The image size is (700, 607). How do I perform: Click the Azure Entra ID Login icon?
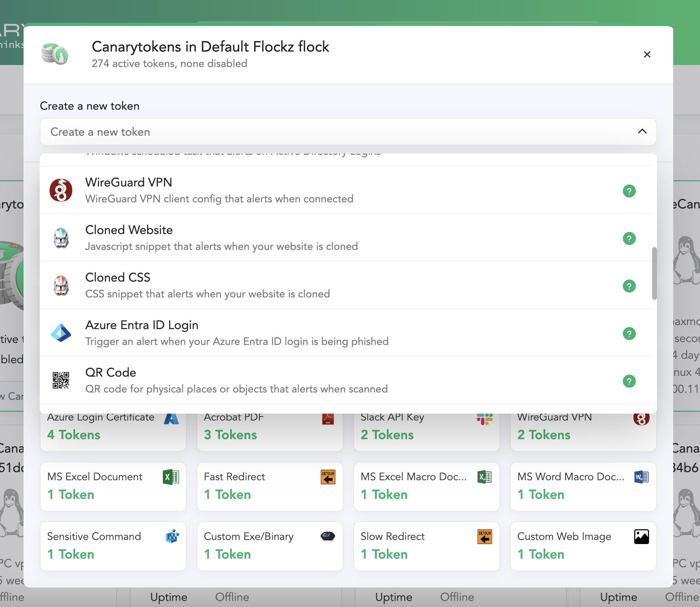(x=61, y=333)
